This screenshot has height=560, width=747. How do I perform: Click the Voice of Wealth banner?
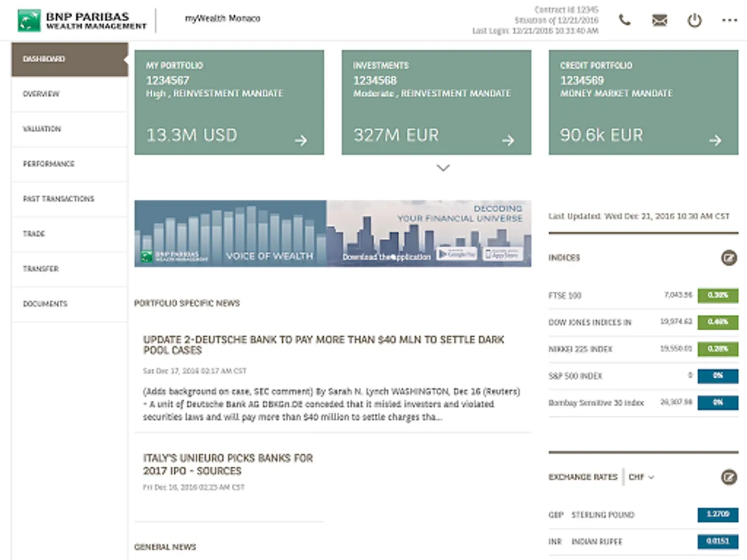[230, 233]
